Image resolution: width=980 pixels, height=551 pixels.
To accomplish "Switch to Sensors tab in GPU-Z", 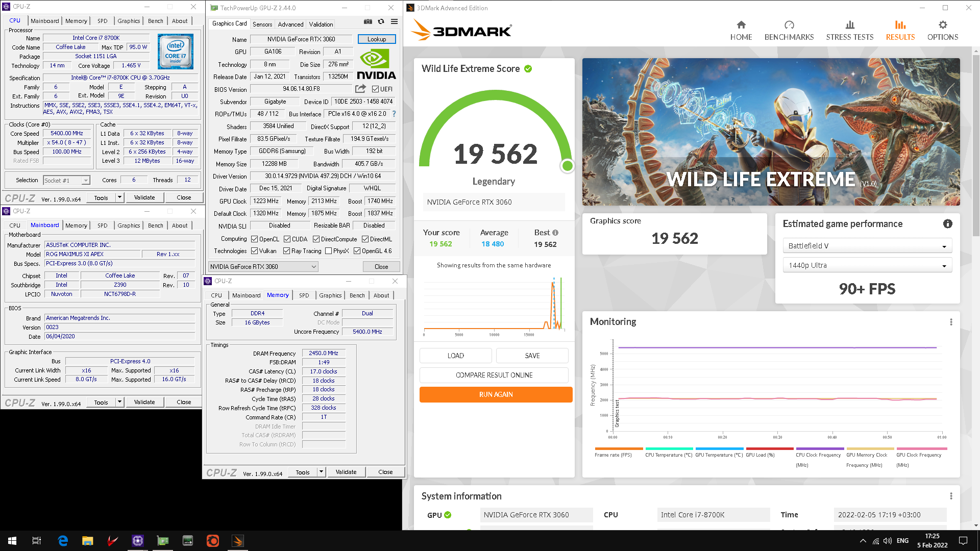I will (x=262, y=24).
